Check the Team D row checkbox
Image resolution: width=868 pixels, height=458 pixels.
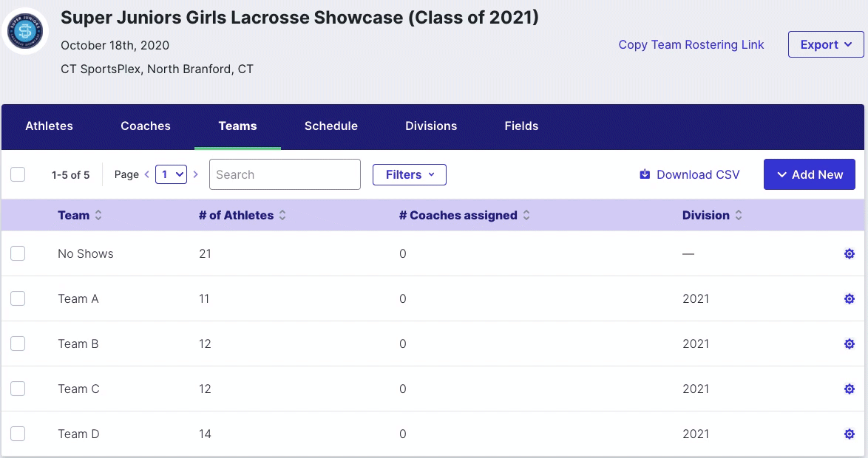coord(18,434)
